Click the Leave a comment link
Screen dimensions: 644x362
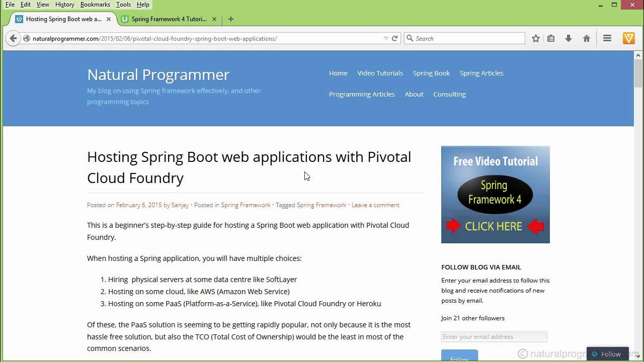tap(375, 205)
